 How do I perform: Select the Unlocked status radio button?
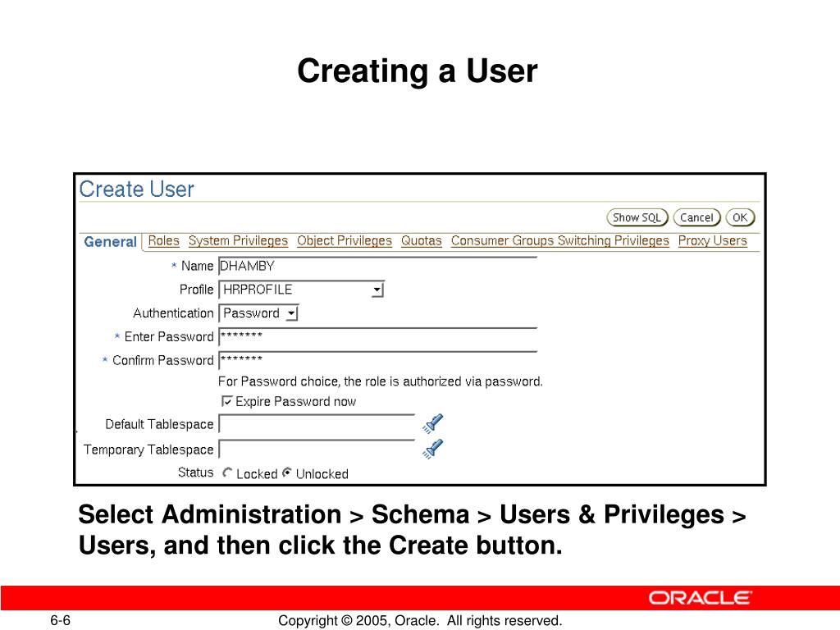click(x=287, y=473)
